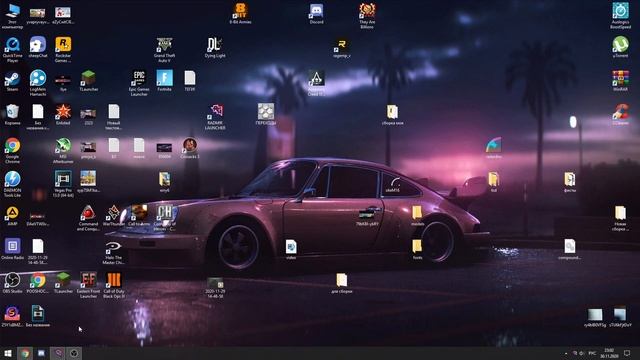Viewport: 640px width, 360px height.
Task: Open the Discord desktop shortcut
Action: point(316,13)
